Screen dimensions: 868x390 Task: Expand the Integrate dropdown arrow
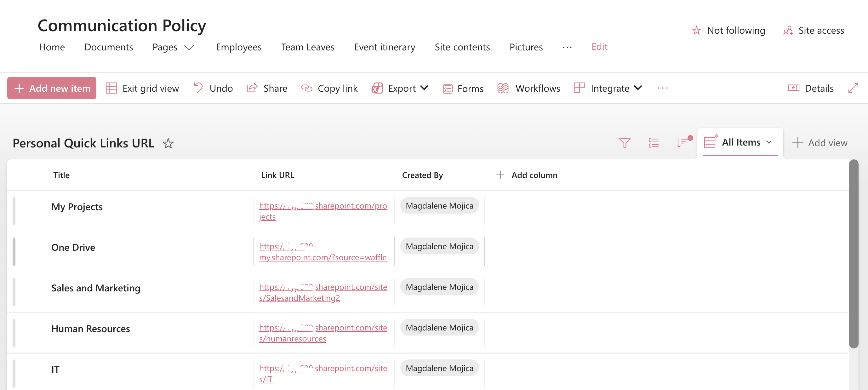coord(638,88)
